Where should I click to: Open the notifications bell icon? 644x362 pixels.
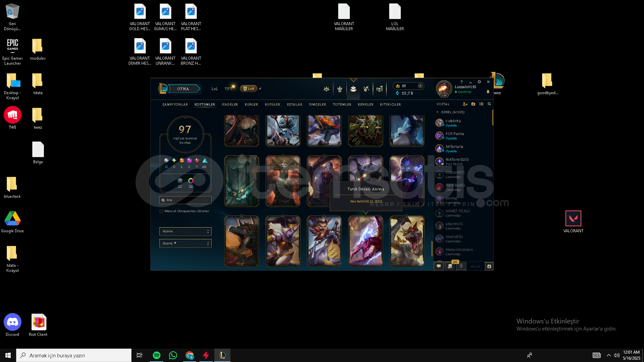488,92
